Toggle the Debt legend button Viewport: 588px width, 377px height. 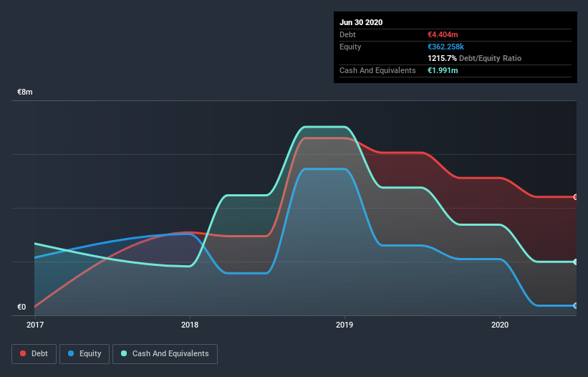[34, 354]
